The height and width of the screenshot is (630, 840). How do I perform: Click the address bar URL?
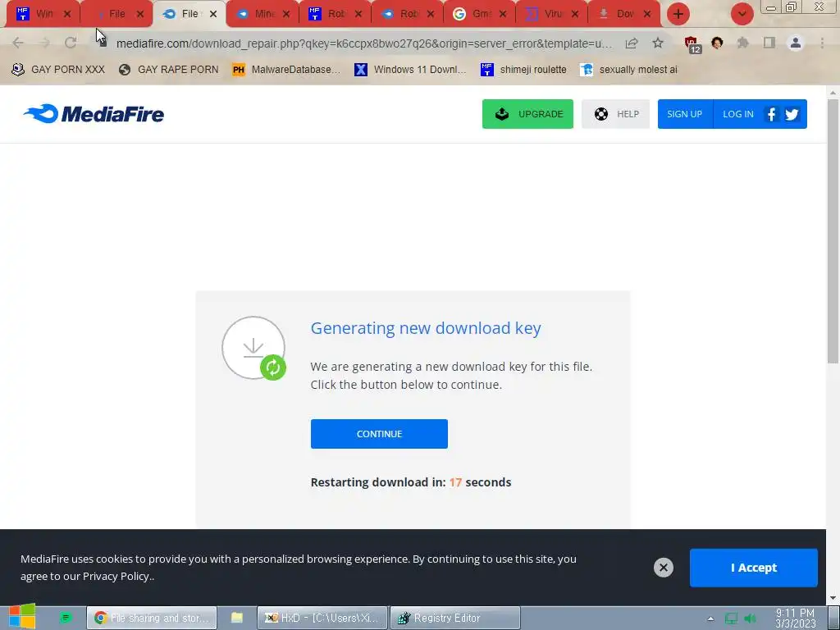363,43
